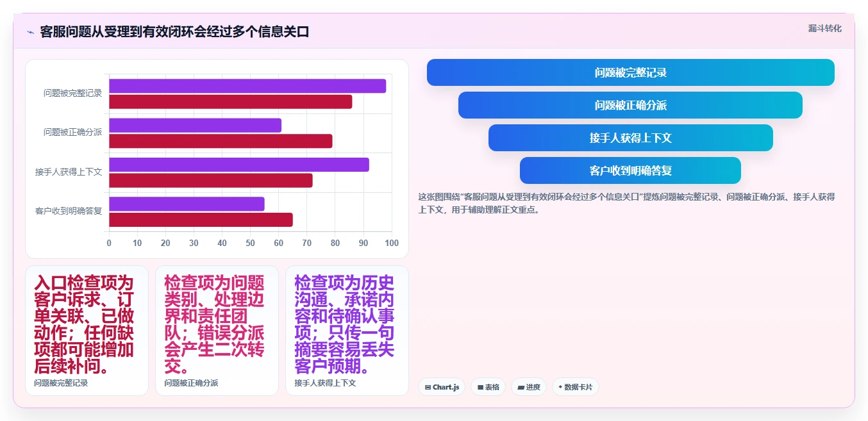The width and height of the screenshot is (868, 421).
Task: Click the funnel stage 问题被完整记录
Action: coord(631,72)
